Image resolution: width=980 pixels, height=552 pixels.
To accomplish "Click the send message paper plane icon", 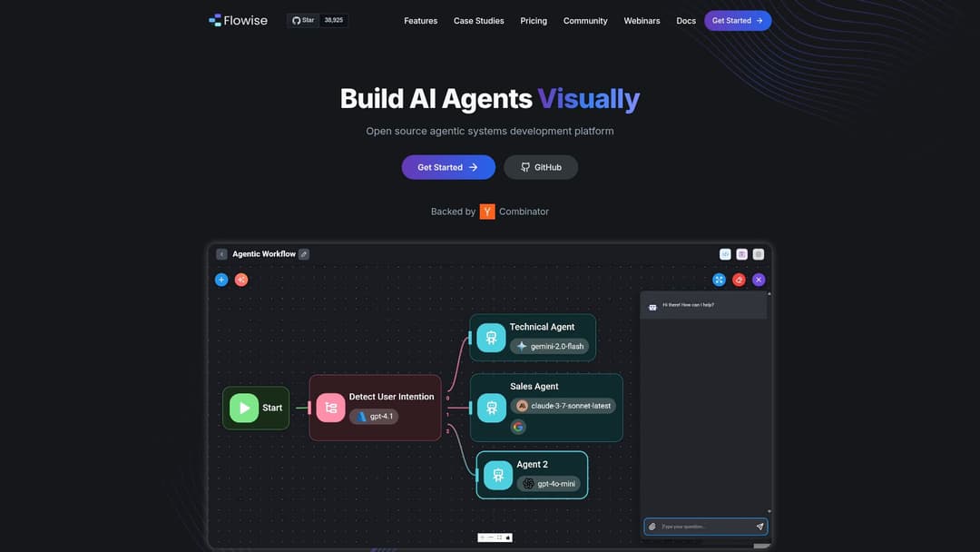I will click(759, 527).
